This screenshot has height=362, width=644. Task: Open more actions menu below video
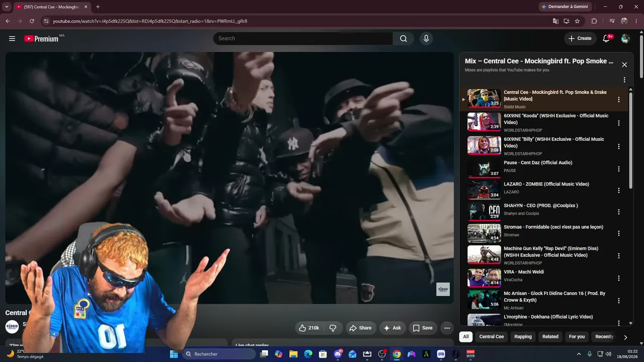coord(447,328)
